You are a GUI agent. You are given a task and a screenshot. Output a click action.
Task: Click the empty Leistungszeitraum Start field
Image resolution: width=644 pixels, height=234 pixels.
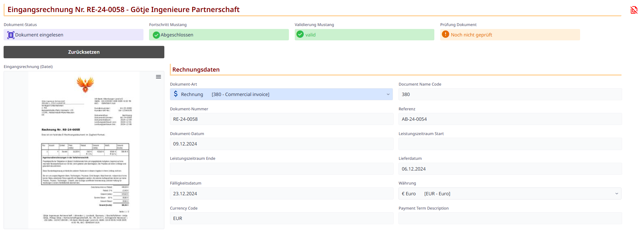coord(510,144)
